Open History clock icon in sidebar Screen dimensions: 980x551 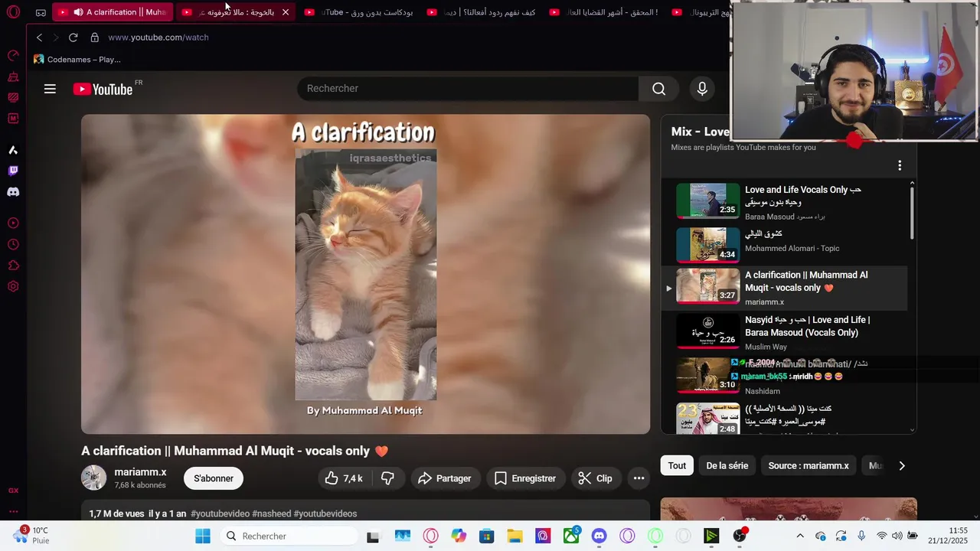pyautogui.click(x=13, y=245)
